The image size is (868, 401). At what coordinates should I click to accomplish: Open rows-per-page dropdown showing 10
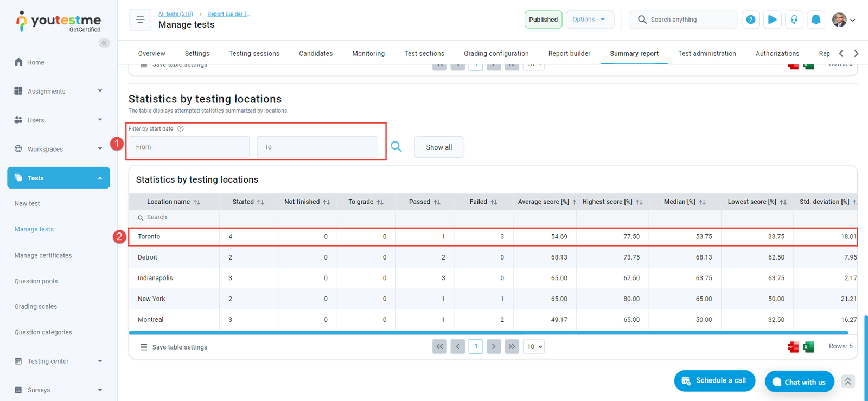coord(533,347)
